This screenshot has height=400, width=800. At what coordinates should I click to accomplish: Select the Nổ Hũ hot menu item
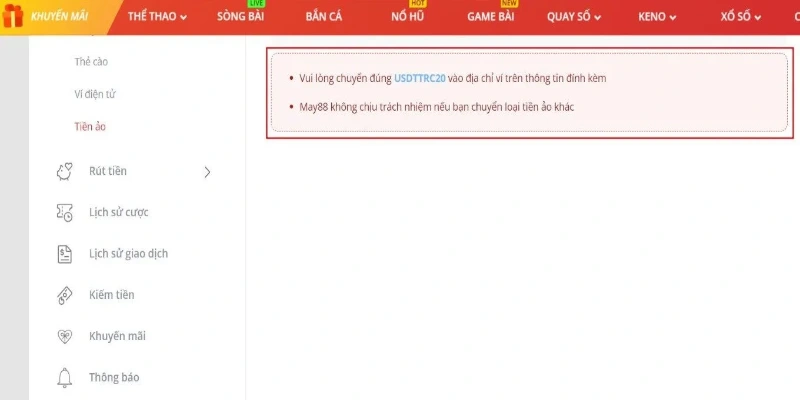click(407, 17)
